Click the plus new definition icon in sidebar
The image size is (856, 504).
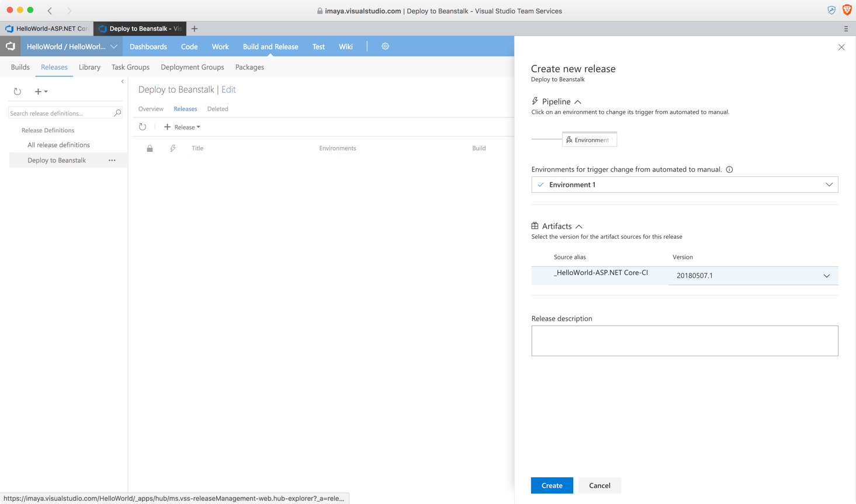(41, 91)
